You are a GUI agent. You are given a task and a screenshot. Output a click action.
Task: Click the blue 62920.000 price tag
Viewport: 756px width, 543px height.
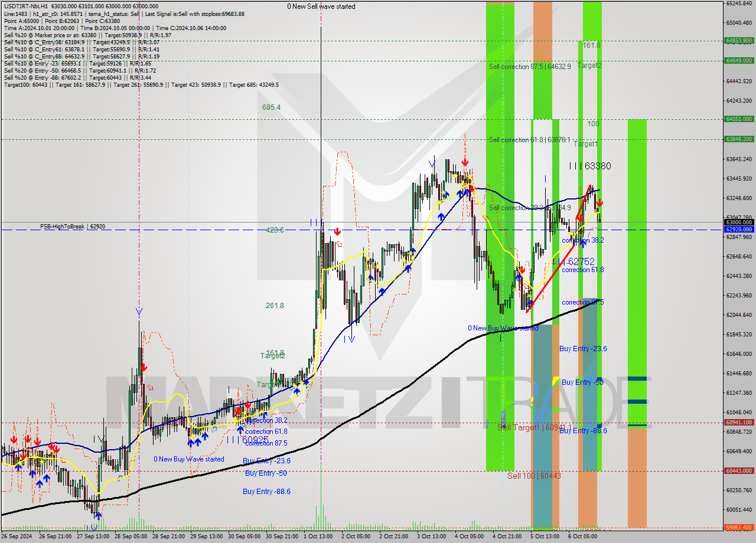[738, 229]
